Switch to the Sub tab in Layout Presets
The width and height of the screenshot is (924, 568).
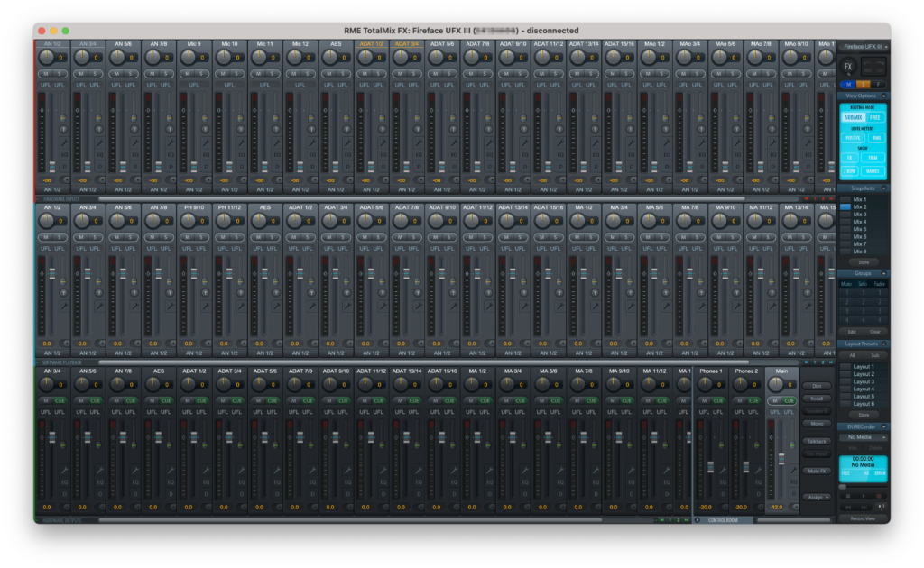coord(875,355)
